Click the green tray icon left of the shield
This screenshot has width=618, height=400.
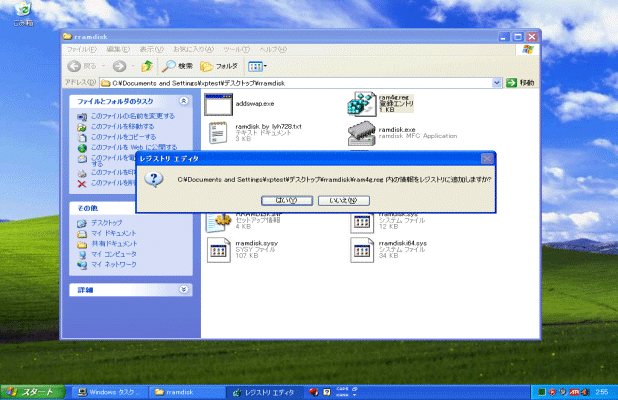pyautogui.click(x=542, y=392)
